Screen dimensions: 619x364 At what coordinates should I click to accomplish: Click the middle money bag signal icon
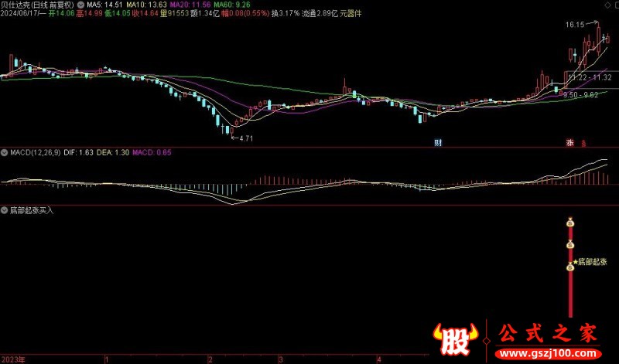point(570,244)
